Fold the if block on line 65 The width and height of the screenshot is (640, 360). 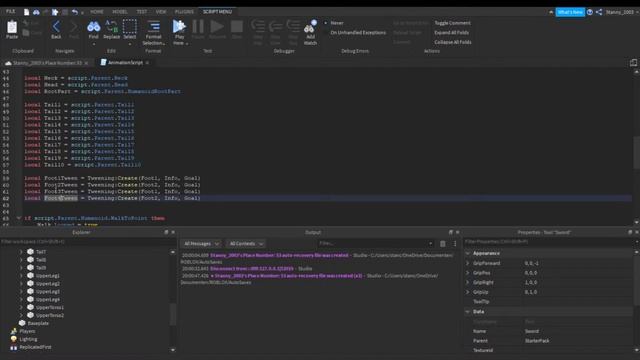tap(18, 218)
